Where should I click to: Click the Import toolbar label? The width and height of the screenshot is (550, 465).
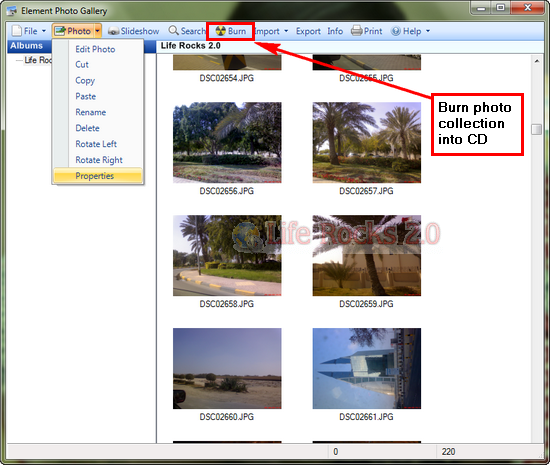(x=267, y=31)
